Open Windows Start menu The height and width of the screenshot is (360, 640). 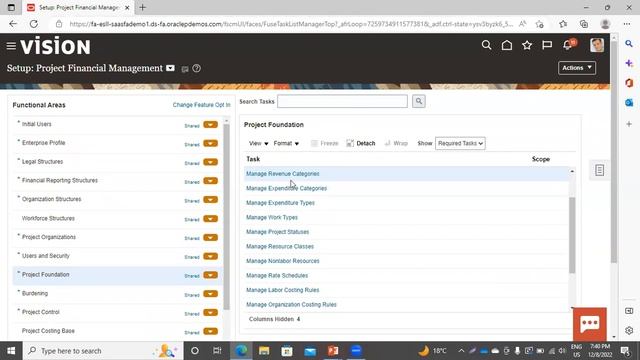pos(11,351)
